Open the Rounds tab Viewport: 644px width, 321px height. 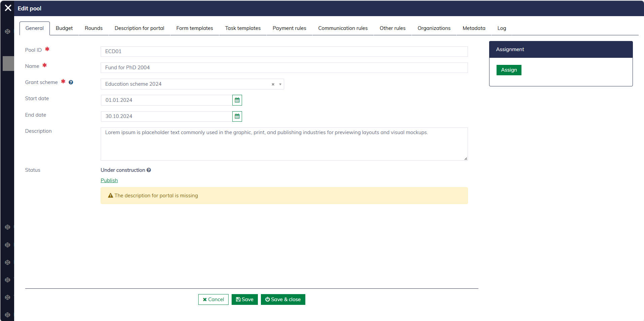pyautogui.click(x=94, y=28)
